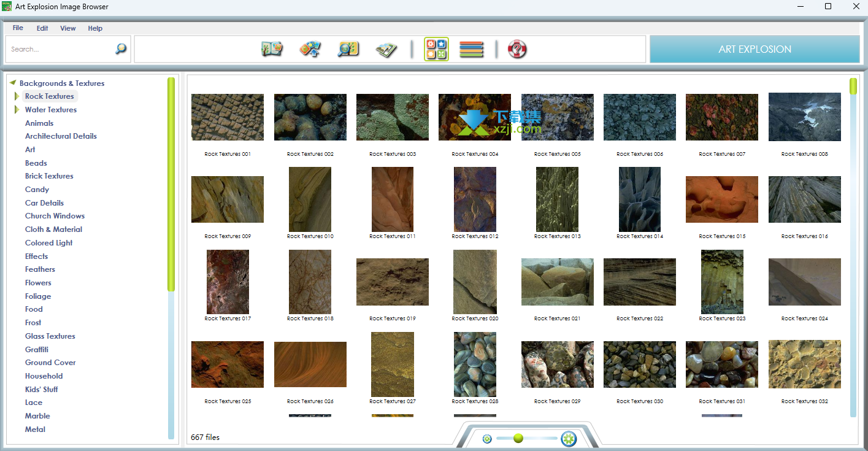Viewport: 868px width, 451px height.
Task: Click the ART EXPLOSION banner button
Action: tap(755, 49)
